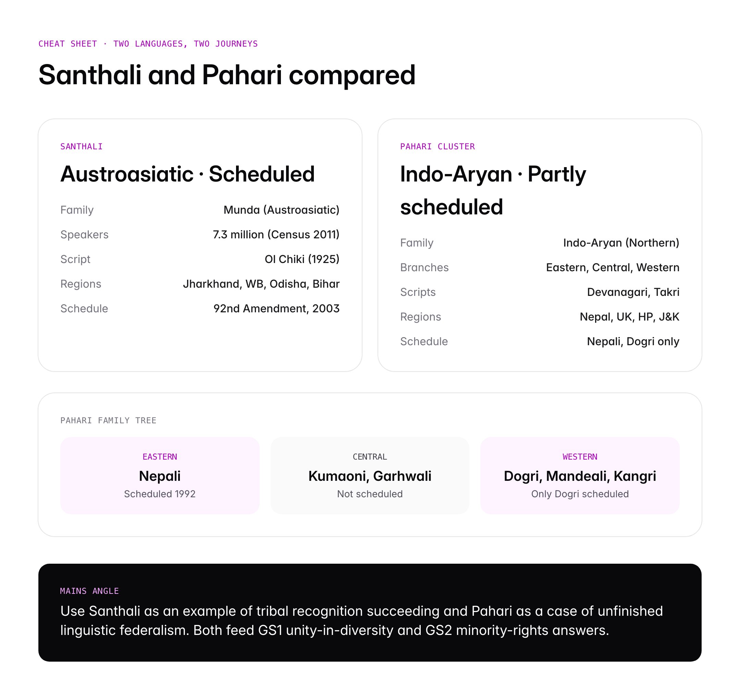Viewport: 740px width, 700px height.
Task: Click the Mains Angle paragraph text
Action: pos(361,621)
